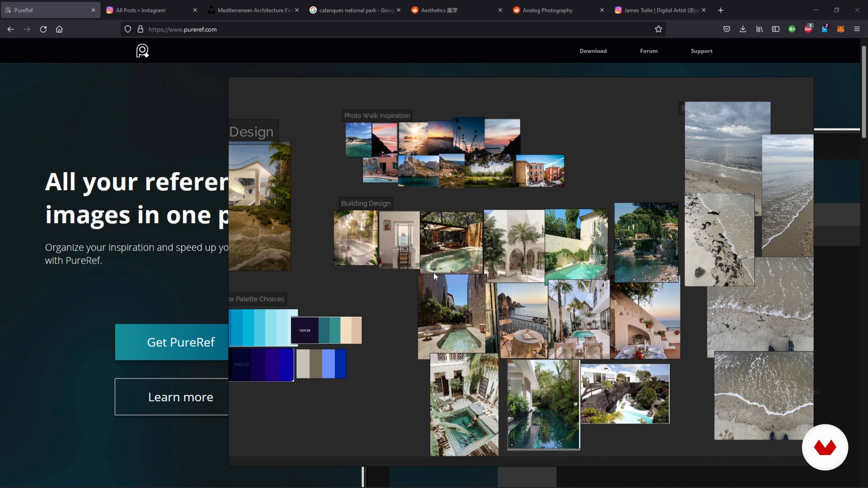868x488 pixels.
Task: Open a new browser tab
Action: [721, 10]
